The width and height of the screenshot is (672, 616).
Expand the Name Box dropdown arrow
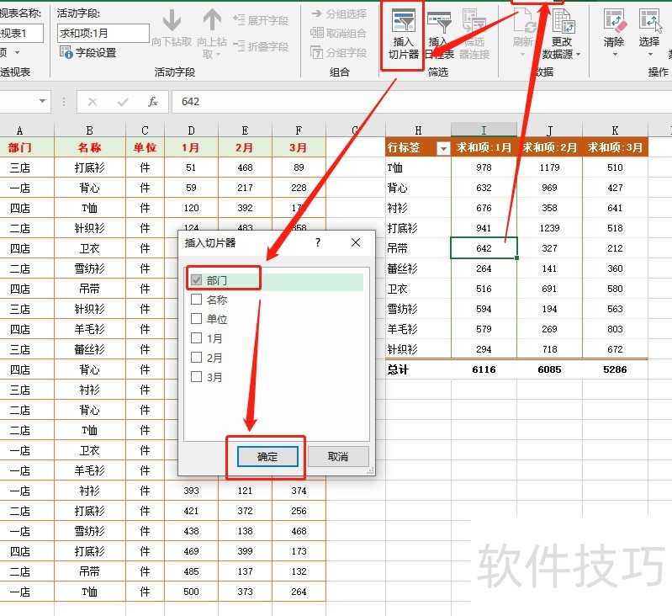(x=43, y=102)
